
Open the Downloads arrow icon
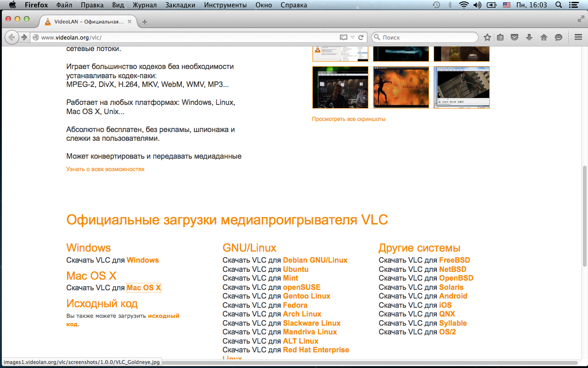pyautogui.click(x=529, y=37)
